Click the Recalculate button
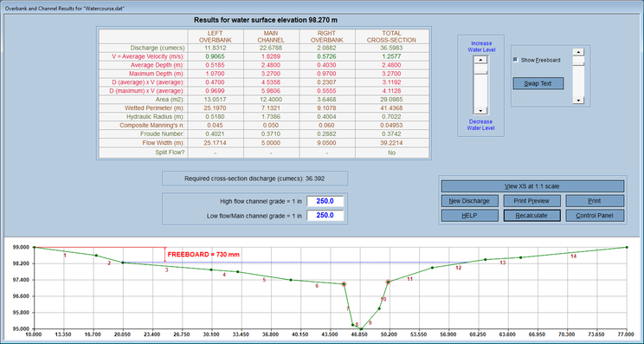The width and height of the screenshot is (644, 344). point(531,216)
